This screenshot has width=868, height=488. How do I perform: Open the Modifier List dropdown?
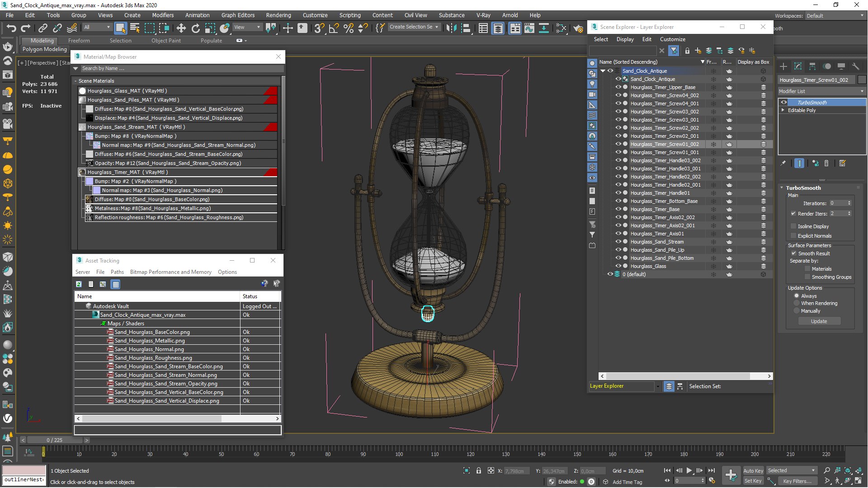[821, 91]
